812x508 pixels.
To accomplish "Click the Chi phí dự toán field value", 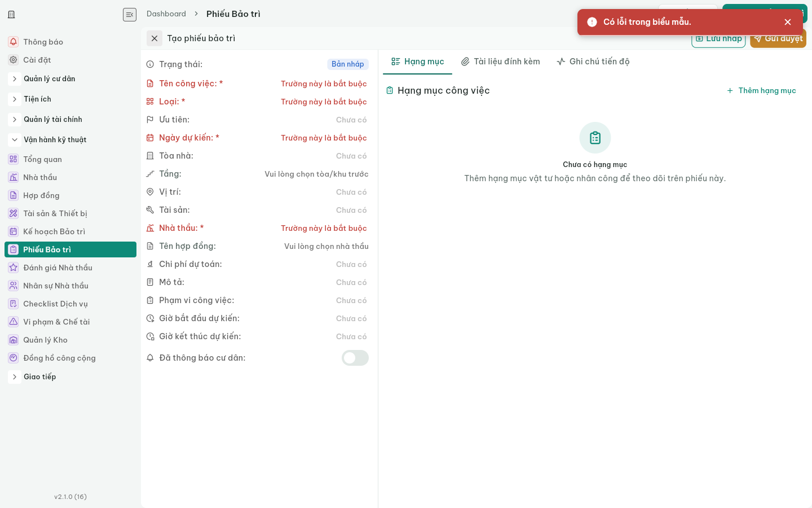I will (x=351, y=264).
